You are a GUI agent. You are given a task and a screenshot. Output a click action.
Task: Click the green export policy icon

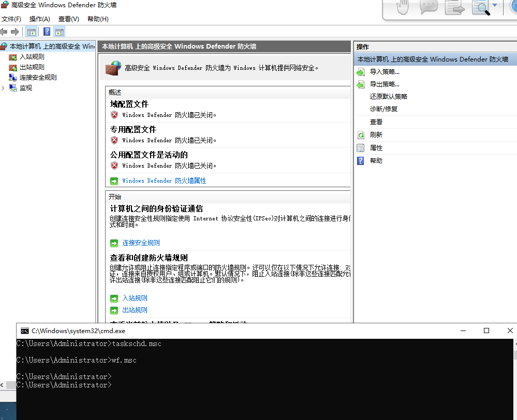pos(361,85)
